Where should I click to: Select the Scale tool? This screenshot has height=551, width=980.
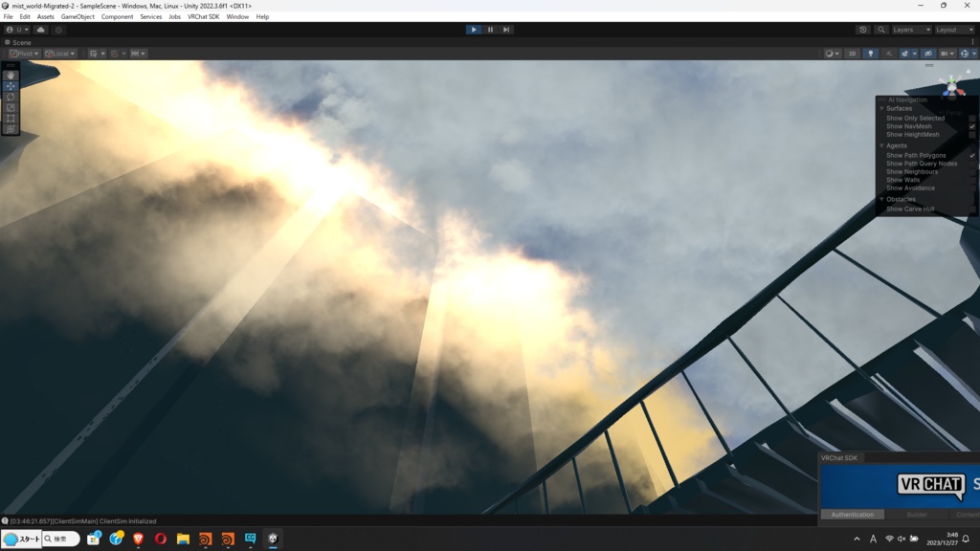(11, 107)
